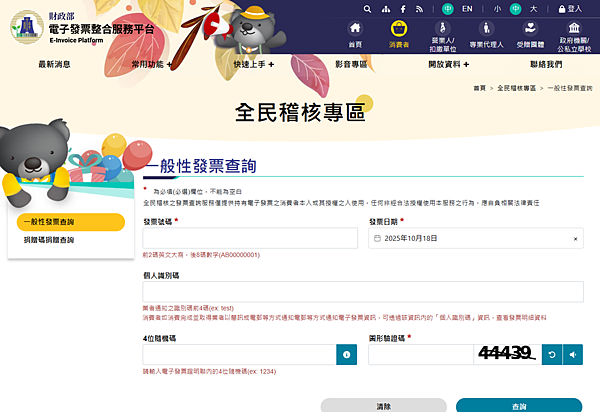Viewport: 600px width, 412px height.
Task: Expand the 快速上手 menu
Action: point(254,64)
